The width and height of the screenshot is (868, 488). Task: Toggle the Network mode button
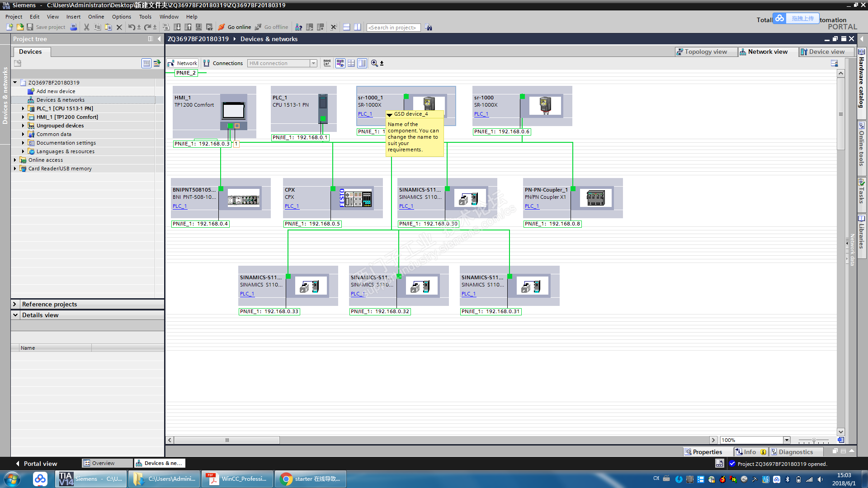[x=182, y=63]
